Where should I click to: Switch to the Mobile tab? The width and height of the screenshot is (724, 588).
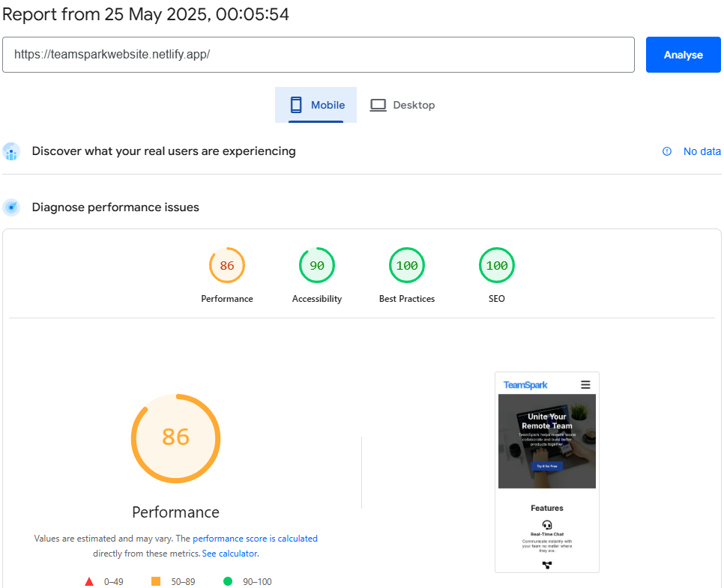pos(316,105)
